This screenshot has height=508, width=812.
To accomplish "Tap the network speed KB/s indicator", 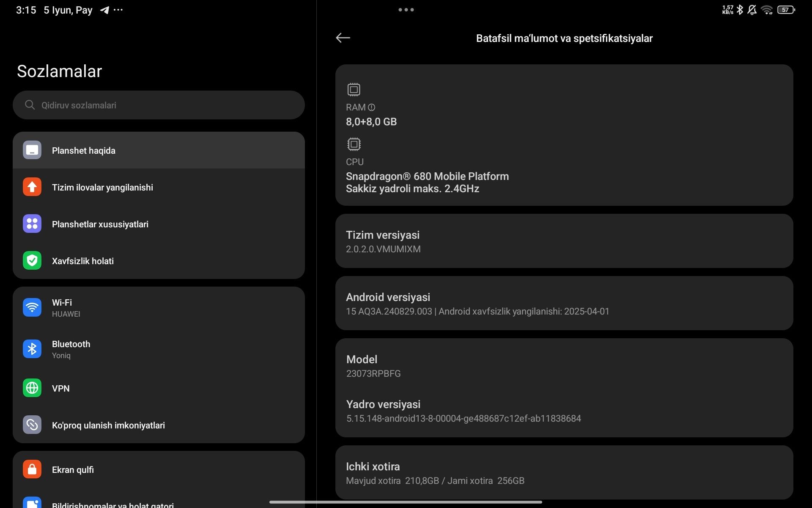I will pos(727,10).
